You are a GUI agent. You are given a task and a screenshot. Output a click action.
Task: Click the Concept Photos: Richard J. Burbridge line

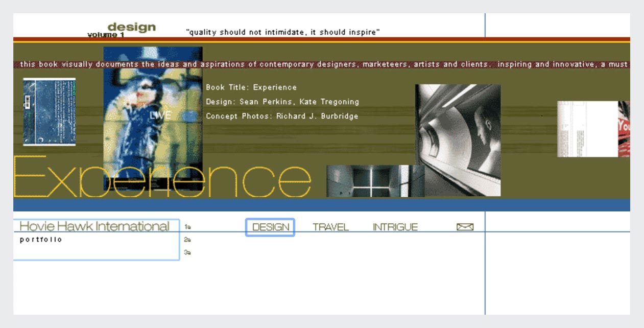pos(282,116)
